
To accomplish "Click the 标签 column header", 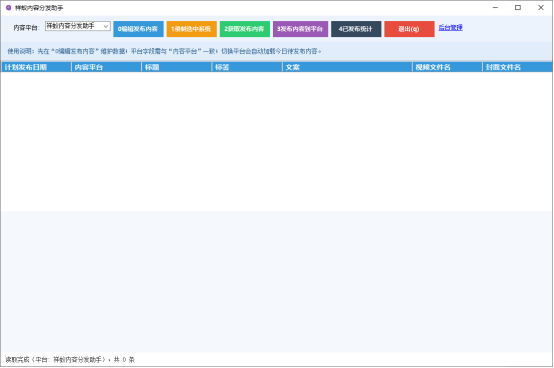I will tap(247, 67).
